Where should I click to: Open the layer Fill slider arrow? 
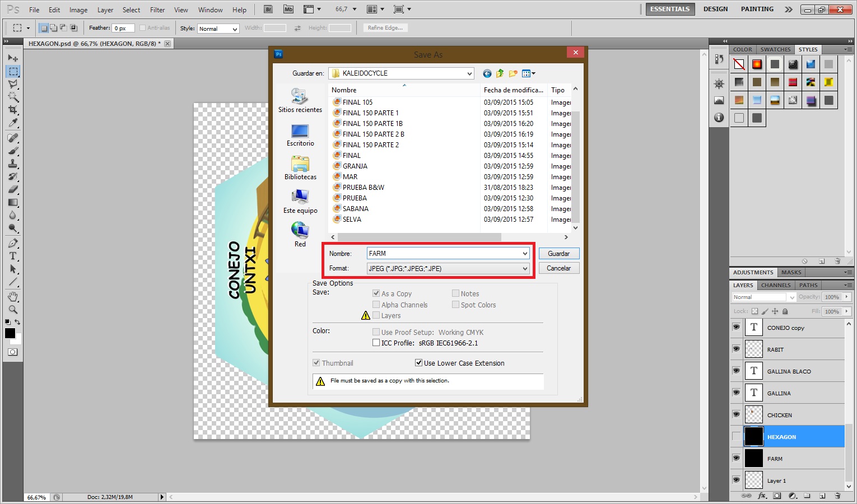(x=847, y=311)
